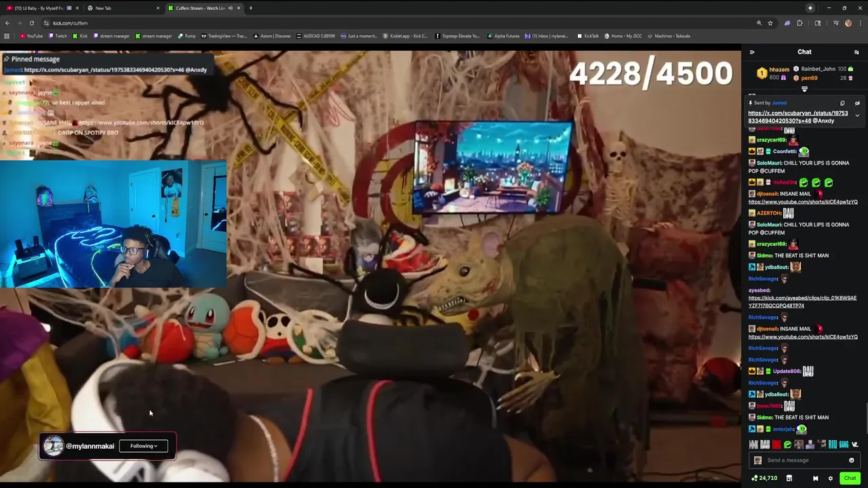
Task: Open chat settings gear icon
Action: [830, 479]
